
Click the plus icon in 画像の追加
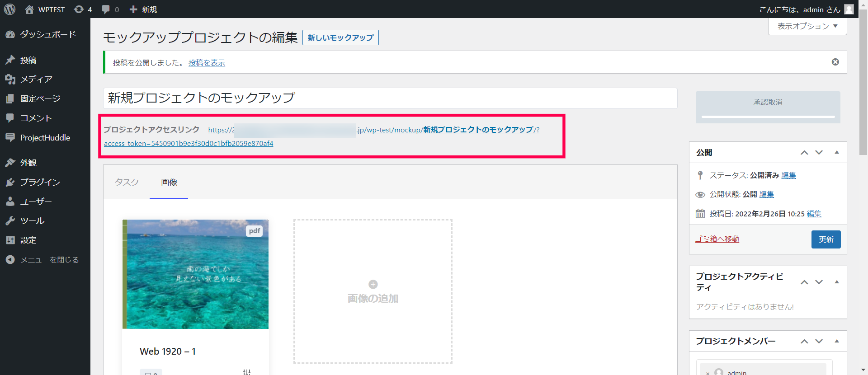[373, 284]
